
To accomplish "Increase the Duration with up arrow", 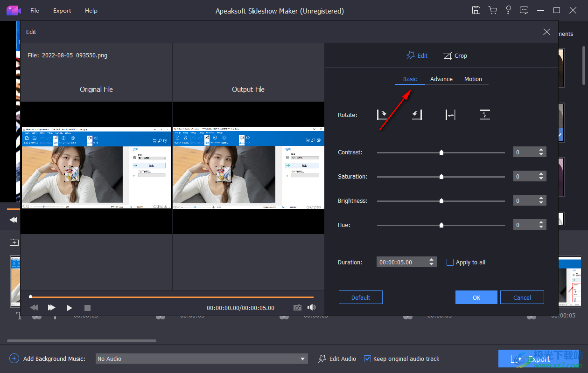I will pyautogui.click(x=432, y=260).
